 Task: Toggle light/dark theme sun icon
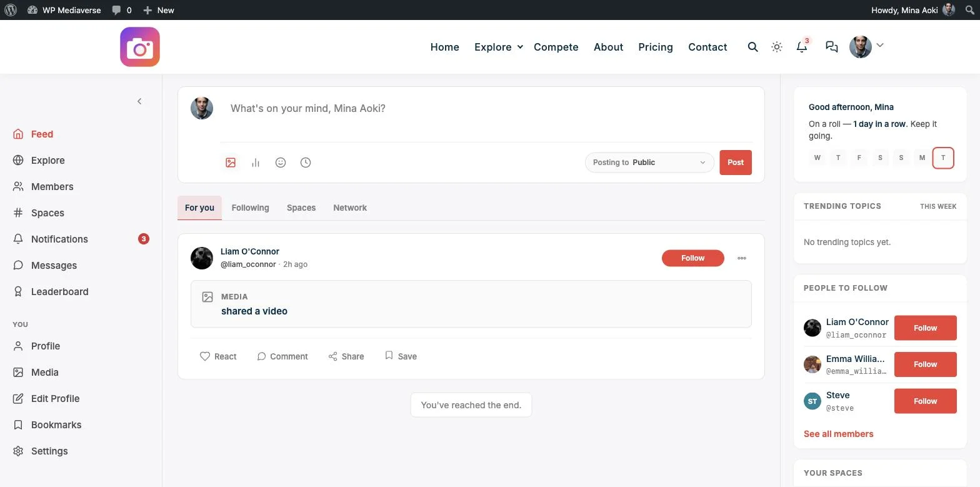[777, 47]
